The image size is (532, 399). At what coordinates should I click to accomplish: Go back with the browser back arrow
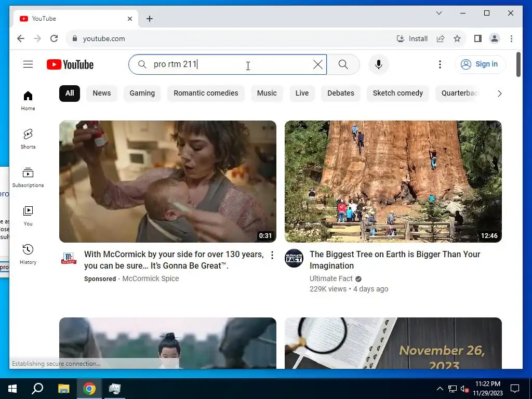(x=21, y=38)
